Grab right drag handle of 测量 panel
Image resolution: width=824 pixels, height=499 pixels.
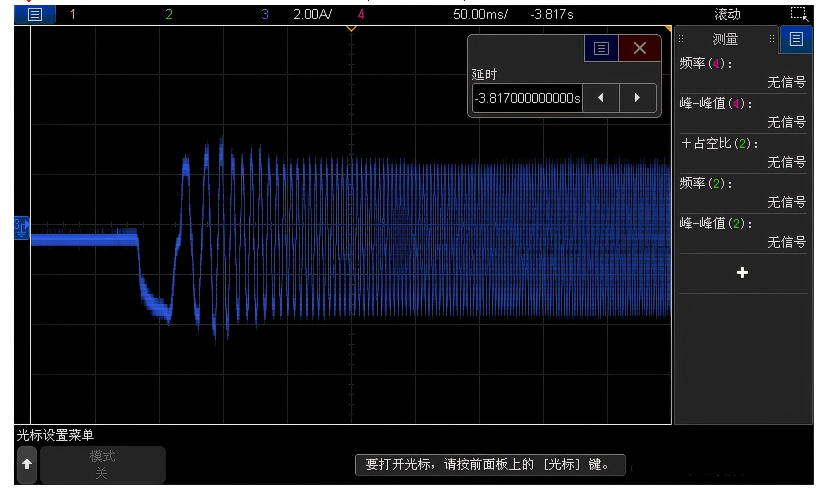[x=771, y=38]
